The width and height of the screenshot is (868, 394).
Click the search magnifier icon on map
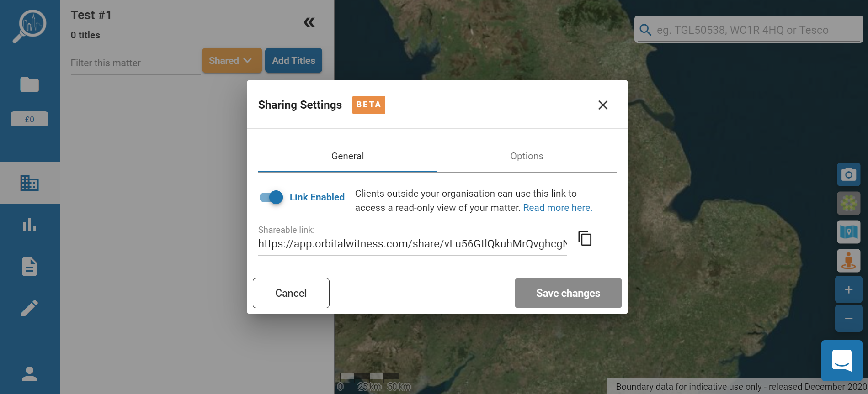645,30
